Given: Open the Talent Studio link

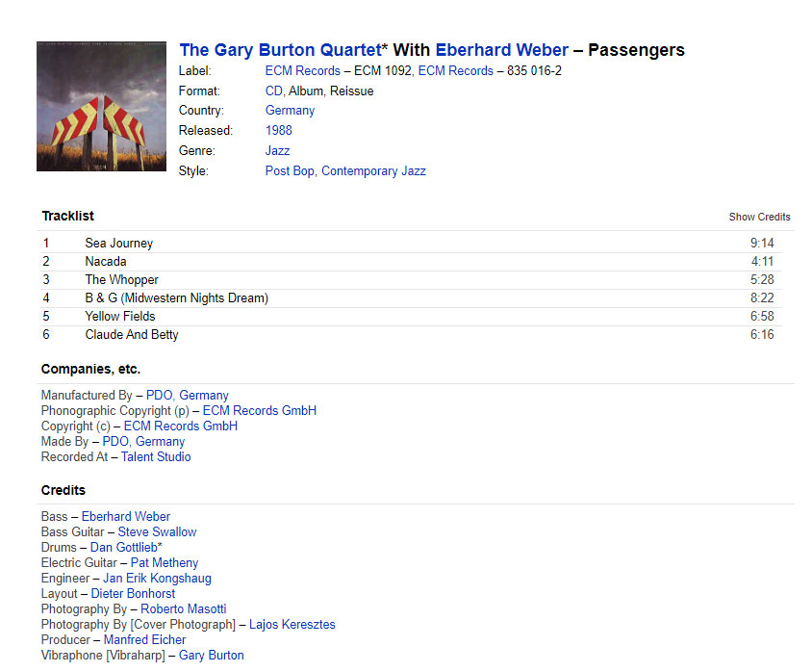Looking at the screenshot, I should pyautogui.click(x=156, y=457).
